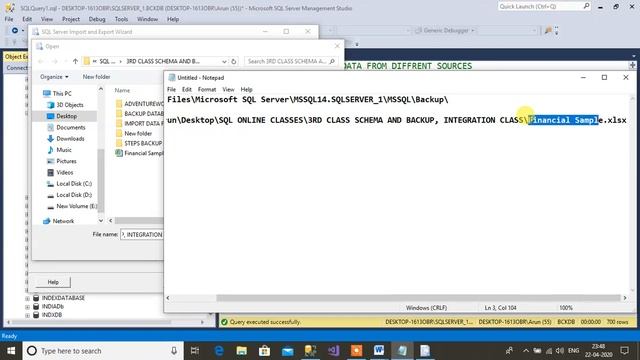Expand INDIADb node in Object Explorer

click(x=27, y=307)
